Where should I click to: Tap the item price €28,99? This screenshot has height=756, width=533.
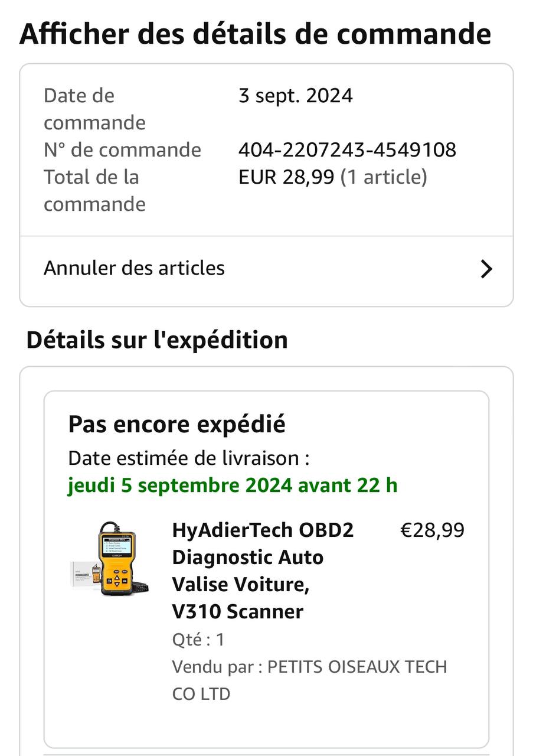pyautogui.click(x=432, y=530)
